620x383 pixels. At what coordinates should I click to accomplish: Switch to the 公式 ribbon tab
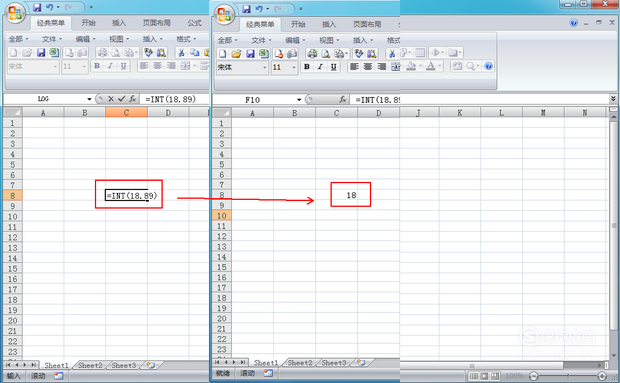pyautogui.click(x=194, y=23)
